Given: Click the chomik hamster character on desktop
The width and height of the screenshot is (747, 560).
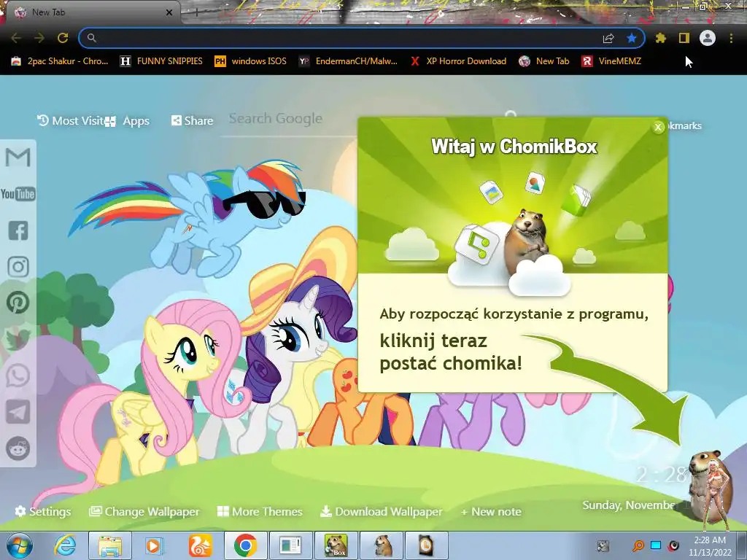Looking at the screenshot, I should (711, 488).
